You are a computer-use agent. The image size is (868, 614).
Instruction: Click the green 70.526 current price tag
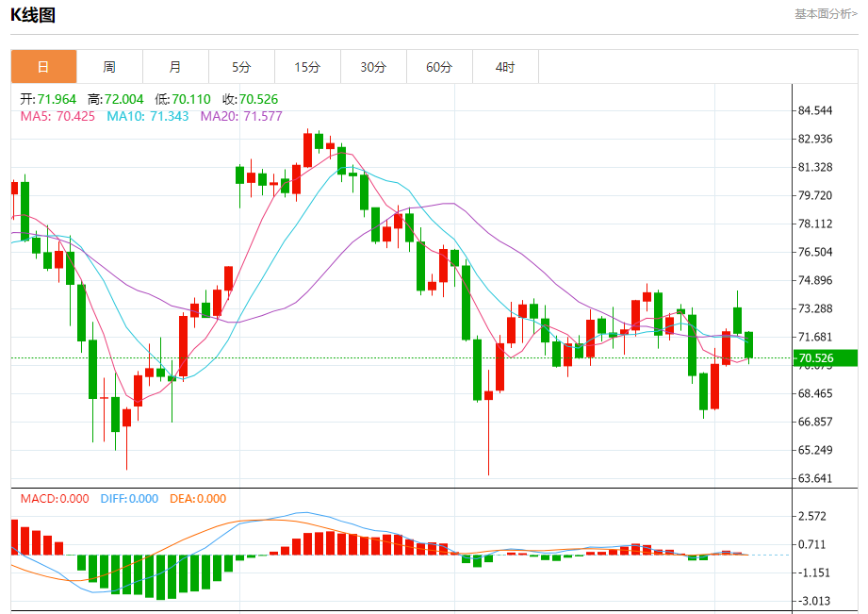pos(826,358)
